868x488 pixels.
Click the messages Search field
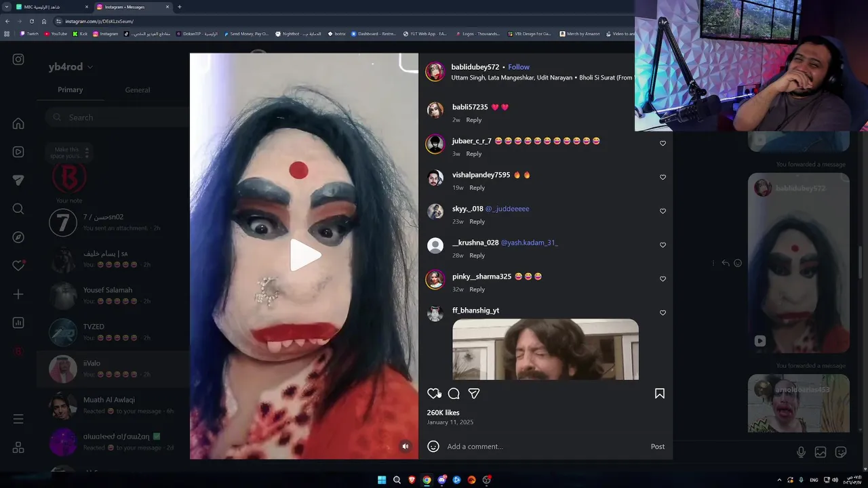[117, 117]
